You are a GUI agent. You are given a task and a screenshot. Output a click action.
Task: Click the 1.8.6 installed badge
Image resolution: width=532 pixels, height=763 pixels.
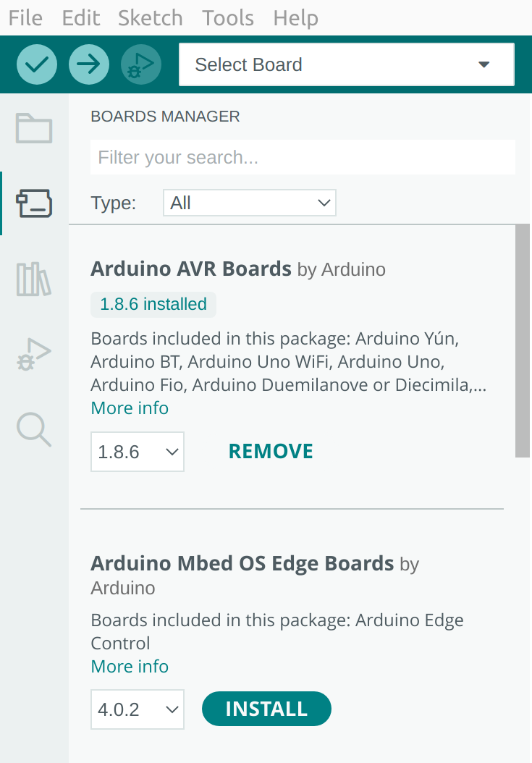[153, 304]
